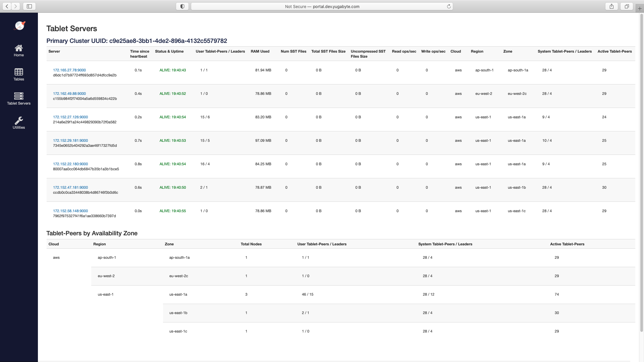Open server 172.165.27.78:9000 details

tap(69, 70)
